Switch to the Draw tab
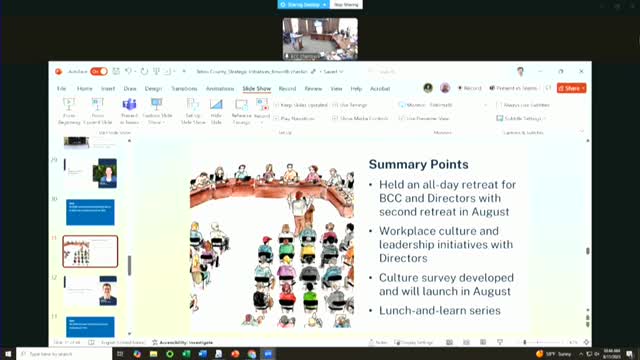The width and height of the screenshot is (640, 360). (x=130, y=89)
